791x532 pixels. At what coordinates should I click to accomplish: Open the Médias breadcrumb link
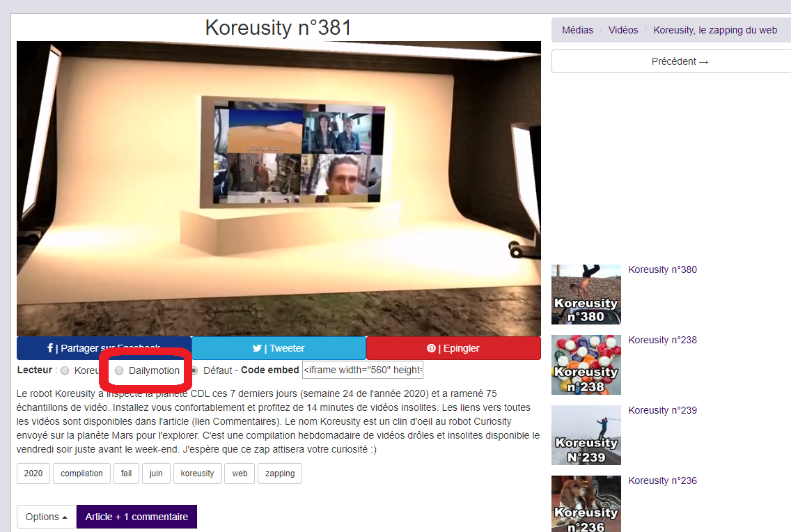pos(577,30)
